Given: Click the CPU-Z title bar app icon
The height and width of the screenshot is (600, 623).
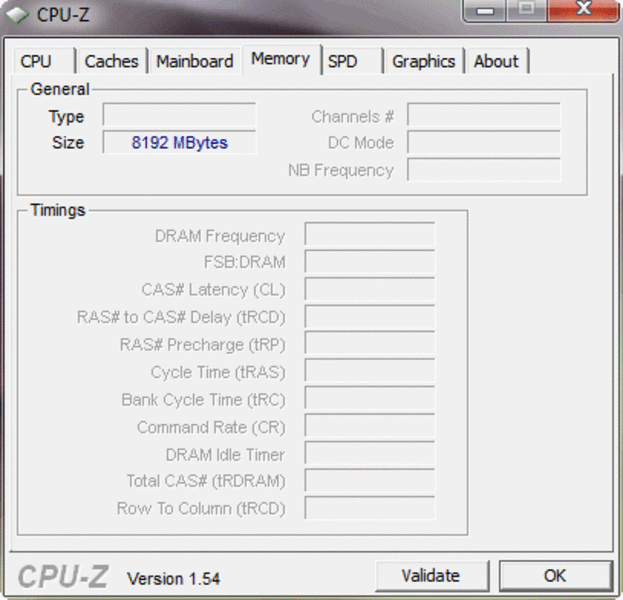Looking at the screenshot, I should [17, 15].
